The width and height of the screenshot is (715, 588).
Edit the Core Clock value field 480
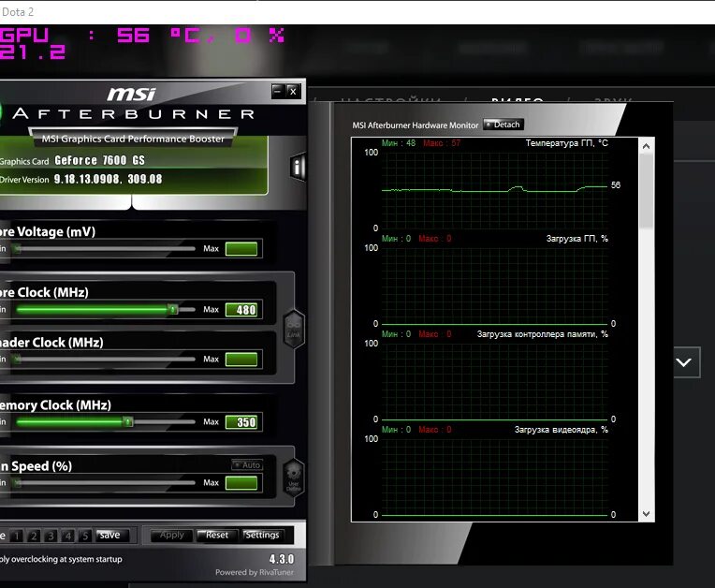point(241,310)
